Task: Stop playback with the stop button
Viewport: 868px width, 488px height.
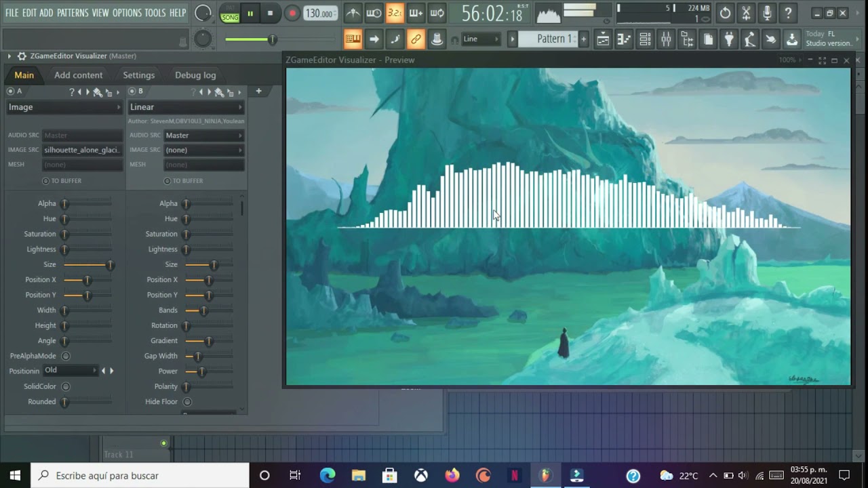Action: (270, 13)
